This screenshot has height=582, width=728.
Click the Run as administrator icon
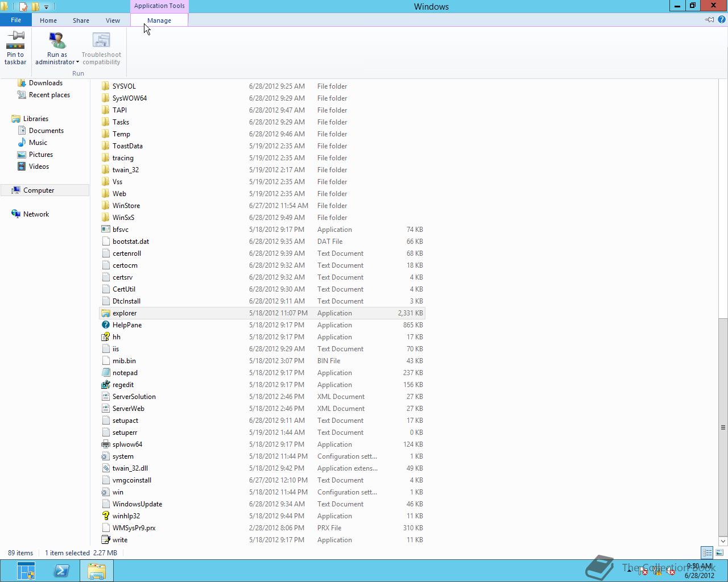click(x=57, y=40)
